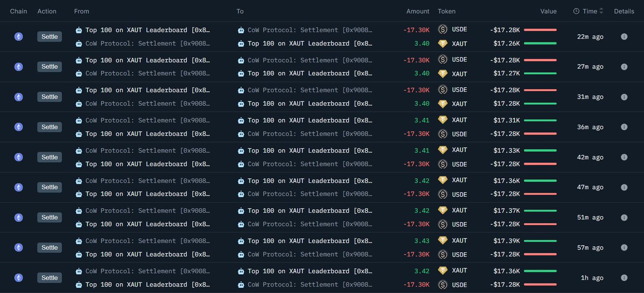Click the clock icon beside Time header
Viewport: 644px width, 293px height.
[x=576, y=11]
